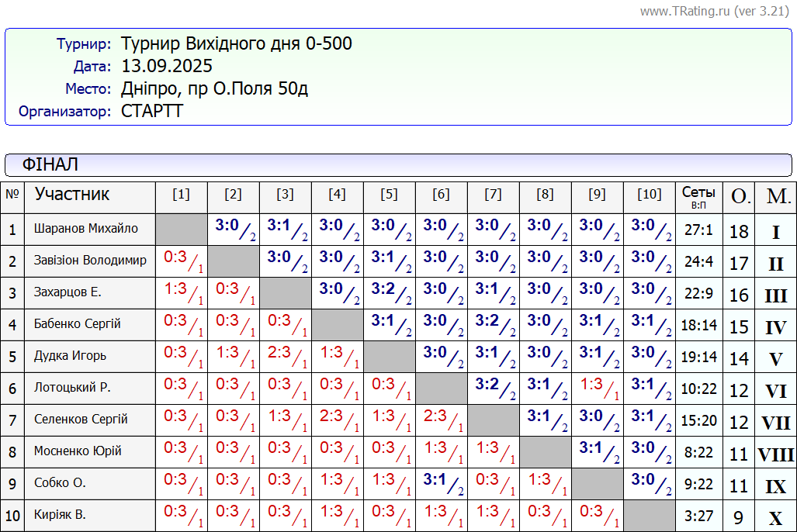Click player name Бабенко Сергій
Viewport: 797px width, 532px height.
point(78,324)
